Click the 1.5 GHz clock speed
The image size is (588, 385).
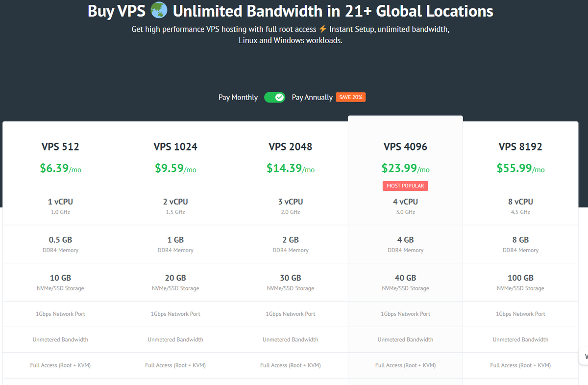click(175, 212)
